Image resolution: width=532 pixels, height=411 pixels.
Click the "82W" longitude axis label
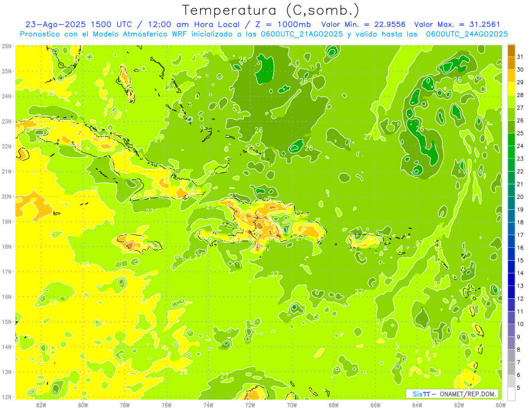click(41, 405)
